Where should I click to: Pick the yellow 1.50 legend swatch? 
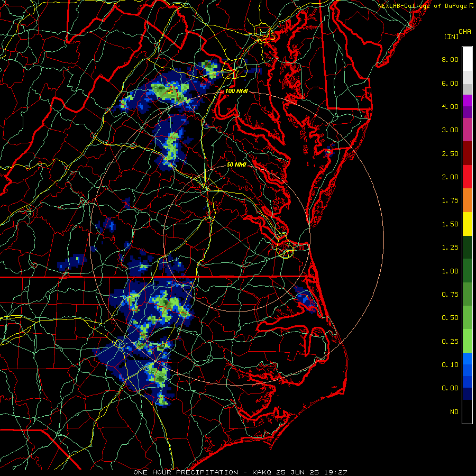[467, 224]
